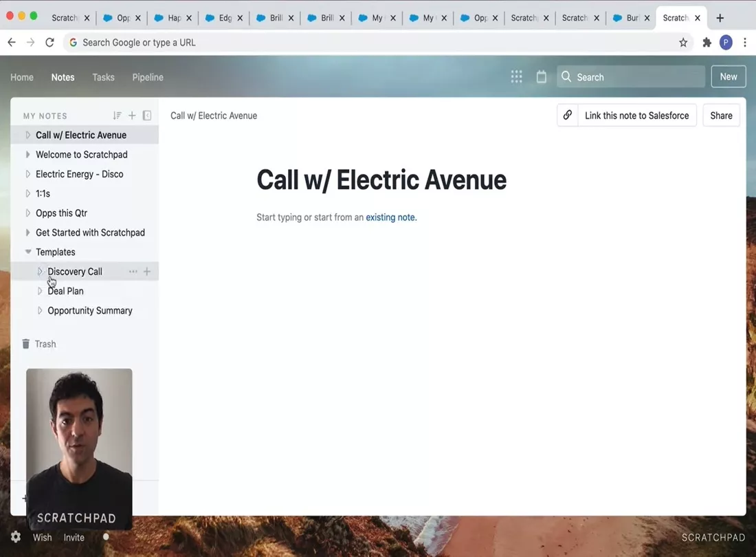Select Deal Plan template
This screenshot has width=756, height=557.
pyautogui.click(x=65, y=291)
